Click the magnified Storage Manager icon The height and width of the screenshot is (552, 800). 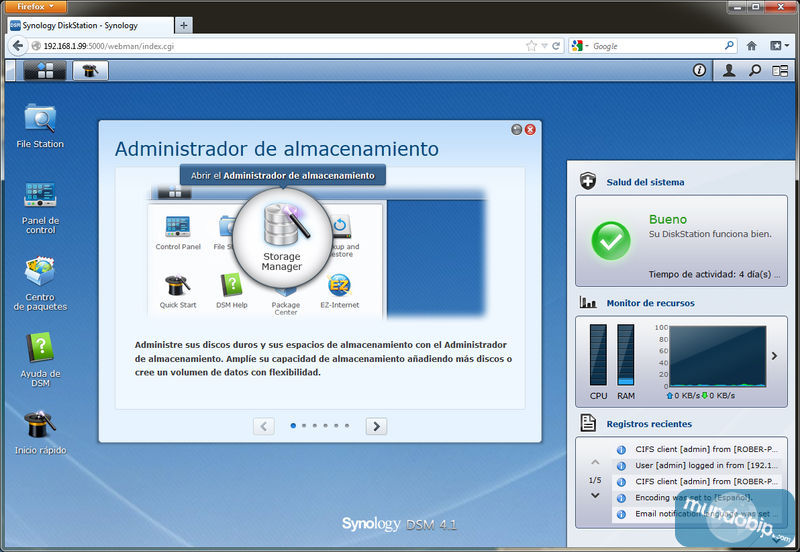coord(282,237)
